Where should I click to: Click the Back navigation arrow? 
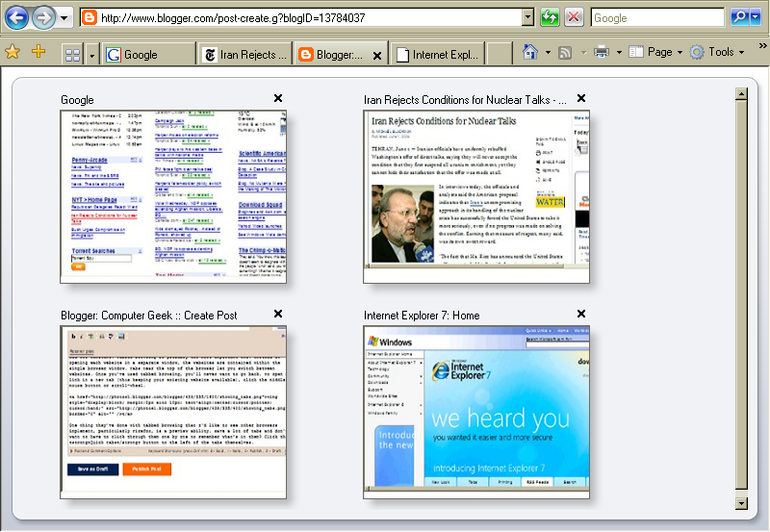(x=16, y=18)
